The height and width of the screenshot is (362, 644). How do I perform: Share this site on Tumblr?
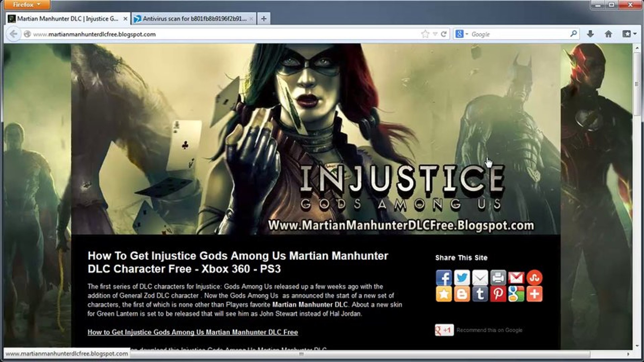coord(480,294)
